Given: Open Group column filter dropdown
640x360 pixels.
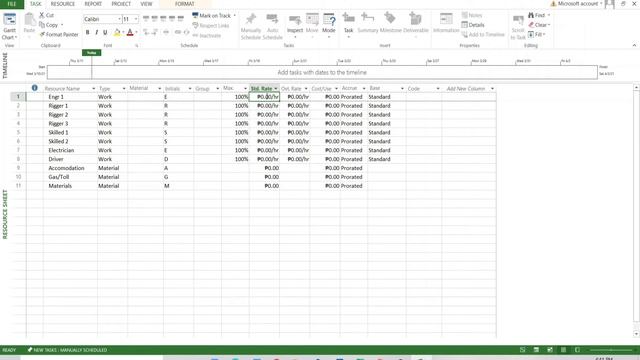Looking at the screenshot, I should (218, 89).
